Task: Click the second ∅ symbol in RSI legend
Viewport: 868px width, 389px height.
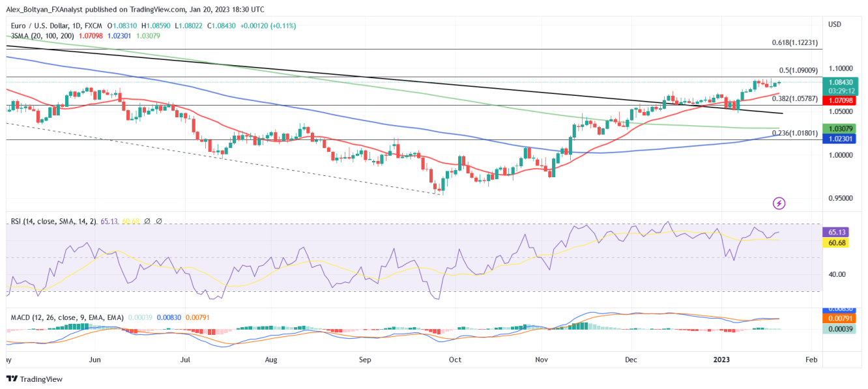Action: pos(159,222)
